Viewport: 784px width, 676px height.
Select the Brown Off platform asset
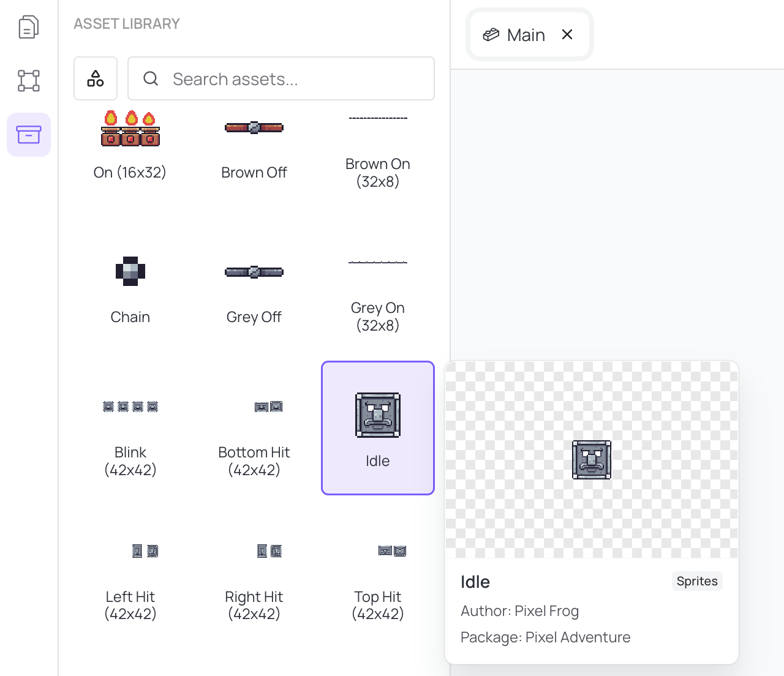pyautogui.click(x=254, y=144)
